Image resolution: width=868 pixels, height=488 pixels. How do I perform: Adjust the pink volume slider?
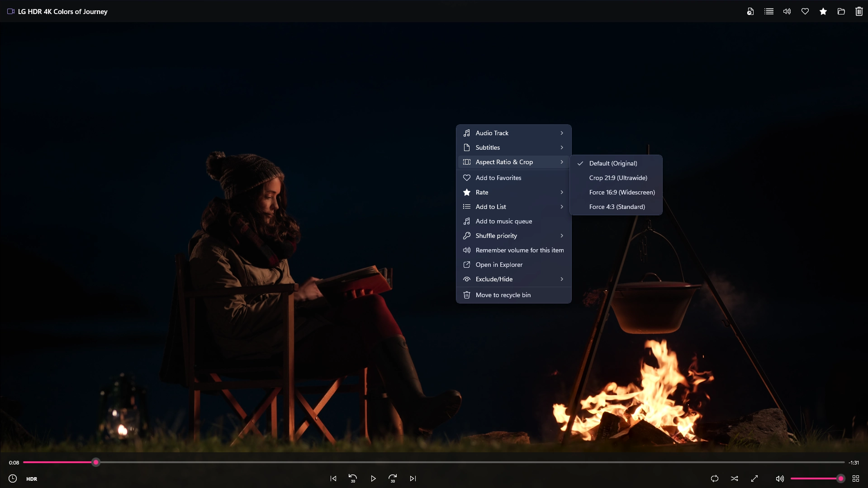(817, 479)
